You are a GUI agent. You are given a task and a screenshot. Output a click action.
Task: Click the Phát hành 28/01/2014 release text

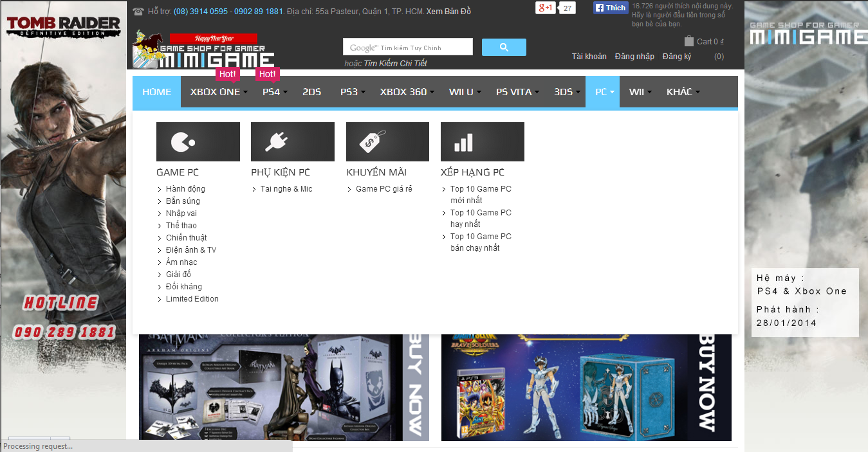point(788,316)
